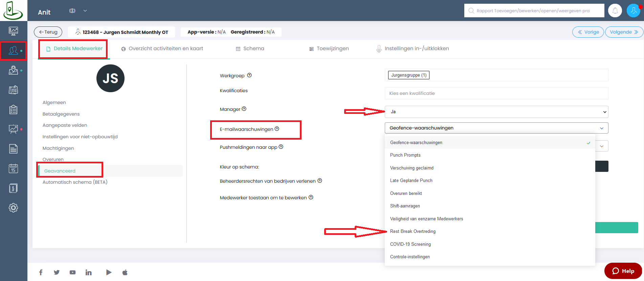Click the employees icon in sidebar

pyautogui.click(x=13, y=51)
